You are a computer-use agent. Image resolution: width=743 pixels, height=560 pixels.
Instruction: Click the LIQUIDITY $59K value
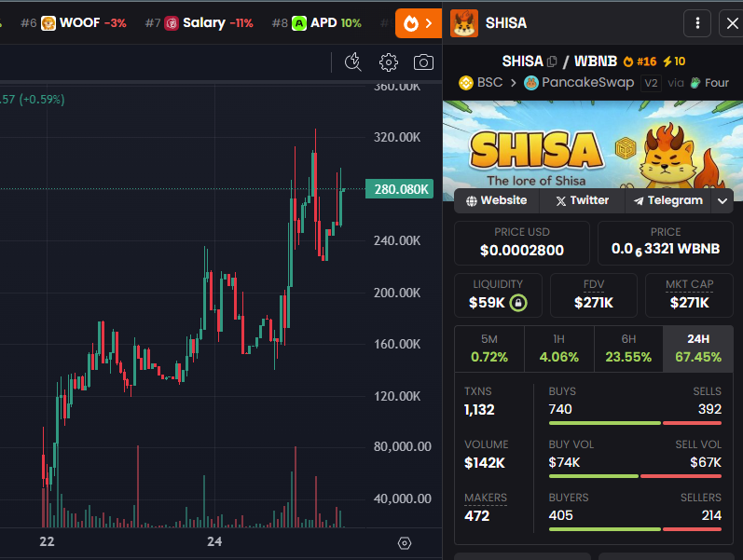coord(487,303)
